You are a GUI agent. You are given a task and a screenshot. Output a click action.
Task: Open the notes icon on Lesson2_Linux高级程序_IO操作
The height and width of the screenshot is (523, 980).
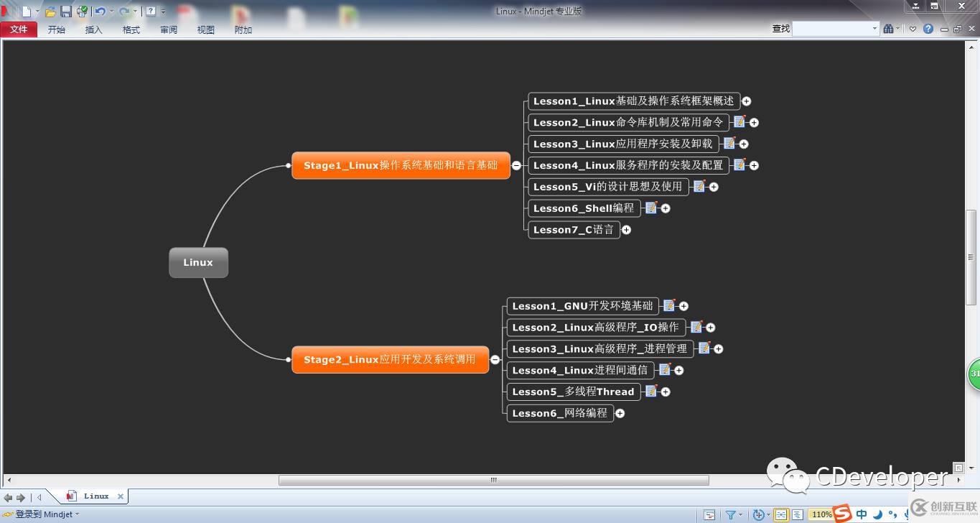pyautogui.click(x=696, y=327)
